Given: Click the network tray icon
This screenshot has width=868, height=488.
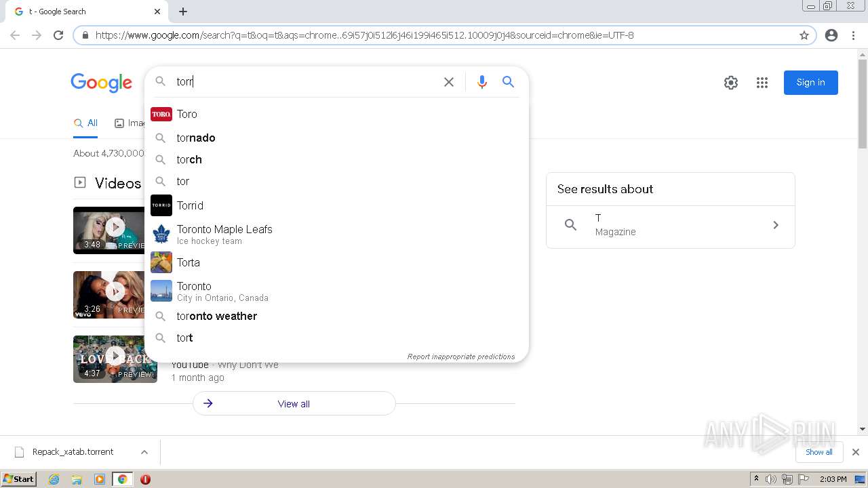Looking at the screenshot, I should tap(787, 479).
